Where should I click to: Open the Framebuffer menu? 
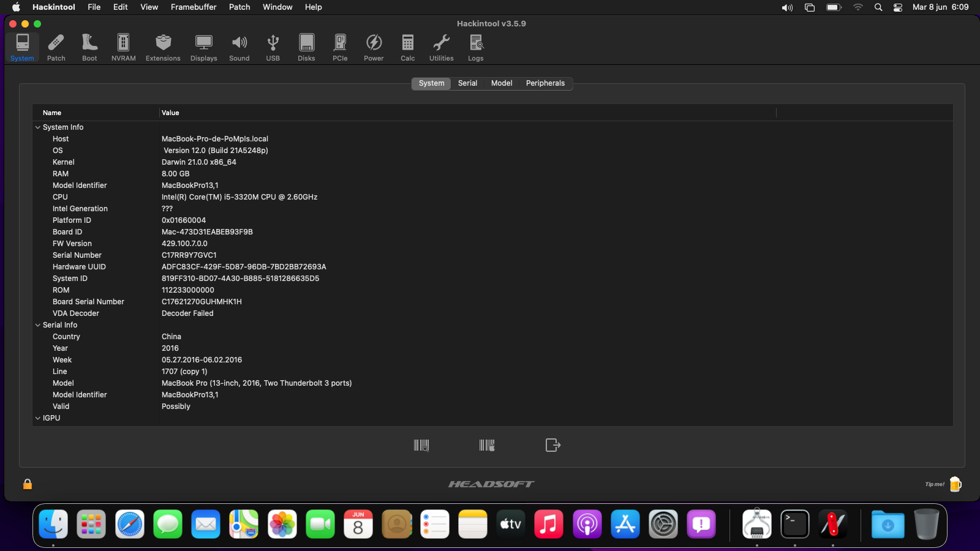tap(194, 7)
